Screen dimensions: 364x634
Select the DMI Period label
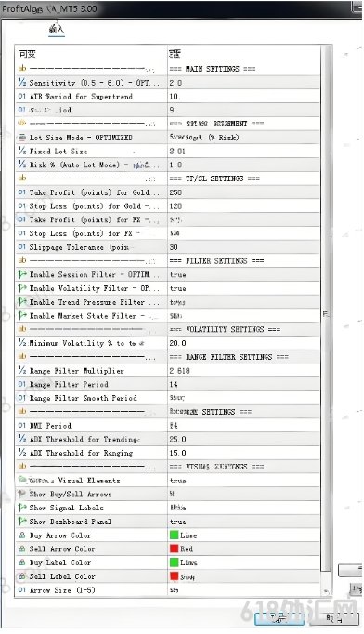50,426
